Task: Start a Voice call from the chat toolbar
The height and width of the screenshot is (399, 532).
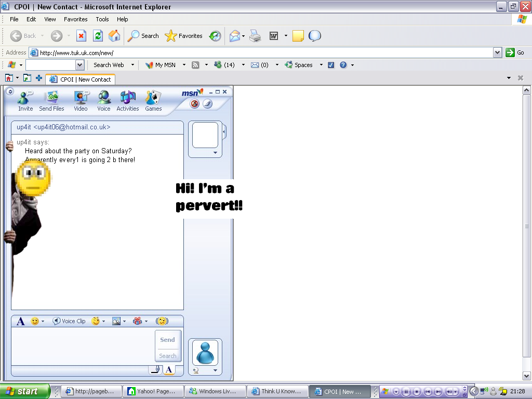Action: click(104, 101)
